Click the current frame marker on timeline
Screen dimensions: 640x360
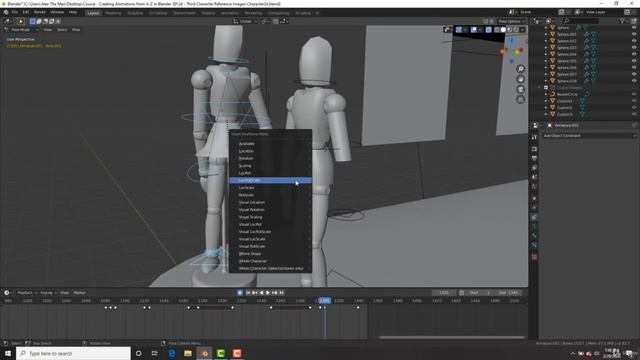325,300
